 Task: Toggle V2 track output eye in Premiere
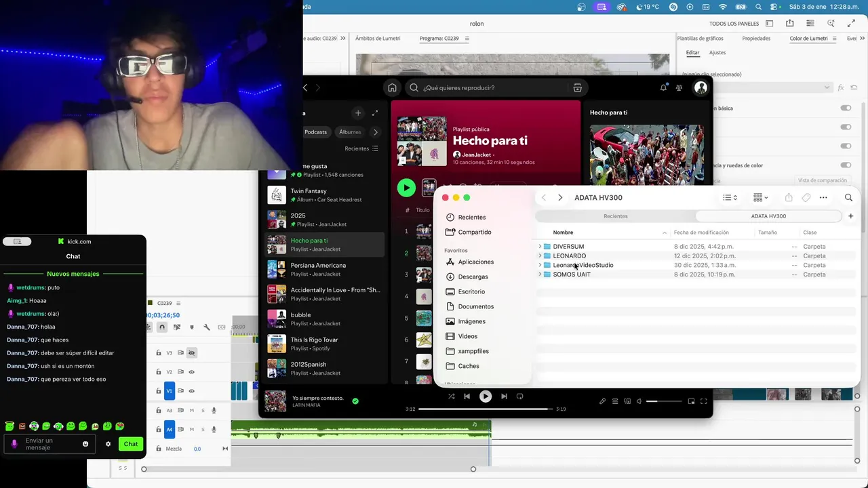(x=191, y=372)
